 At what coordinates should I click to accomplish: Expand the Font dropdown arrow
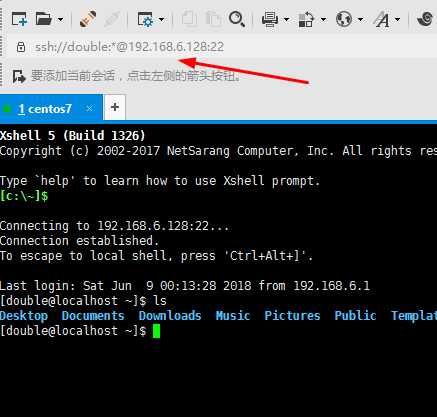pos(397,19)
